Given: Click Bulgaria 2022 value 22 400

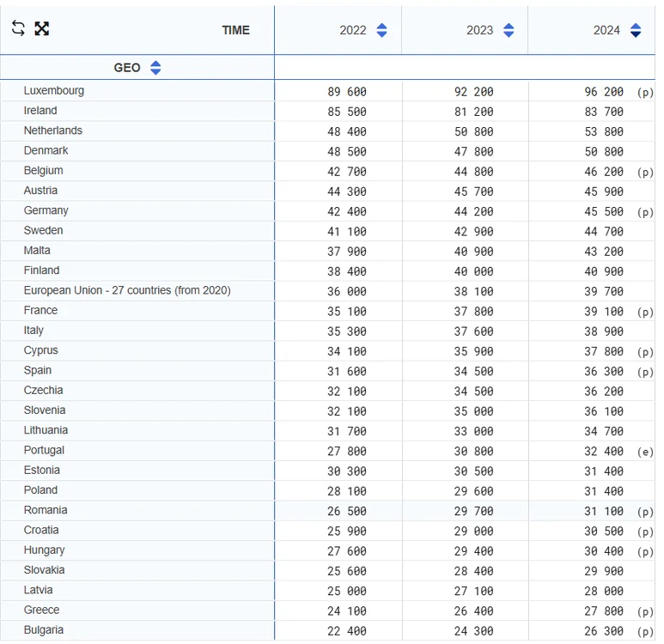Looking at the screenshot, I should (x=347, y=631).
